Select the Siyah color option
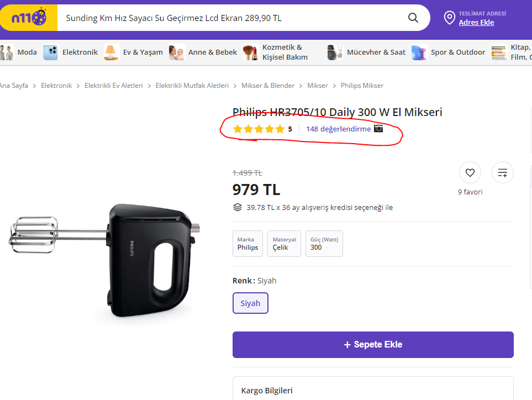This screenshot has height=400, width=532. (x=250, y=303)
